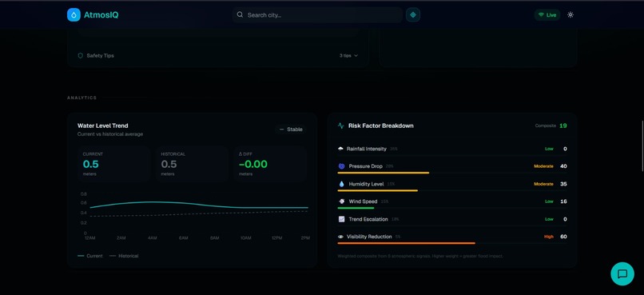Click the Stable trend badge
The width and height of the screenshot is (644, 295).
pos(291,130)
